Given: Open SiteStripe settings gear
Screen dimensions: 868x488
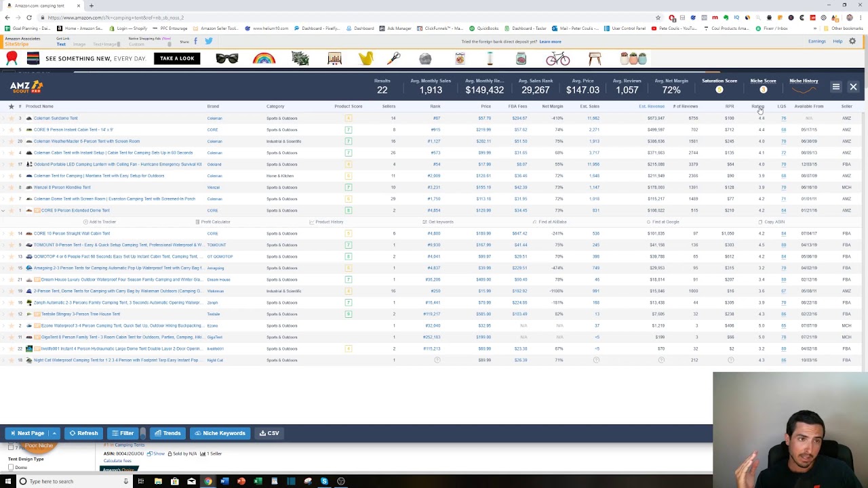Looking at the screenshot, I should pos(852,41).
